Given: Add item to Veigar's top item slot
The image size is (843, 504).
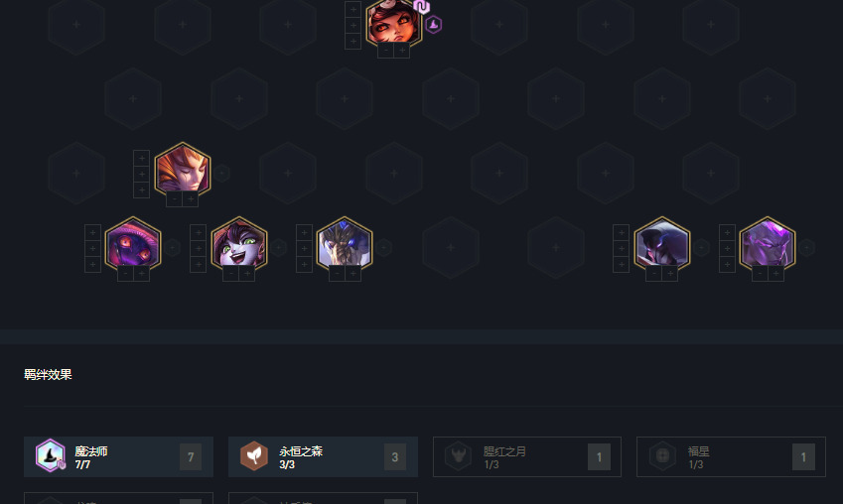Looking at the screenshot, I should pos(92,233).
